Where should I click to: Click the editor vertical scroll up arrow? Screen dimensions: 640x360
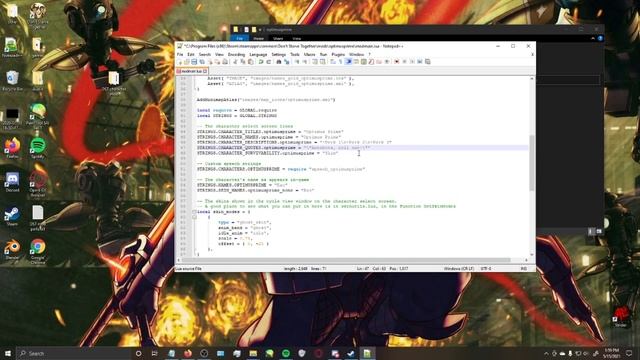pos(531,78)
